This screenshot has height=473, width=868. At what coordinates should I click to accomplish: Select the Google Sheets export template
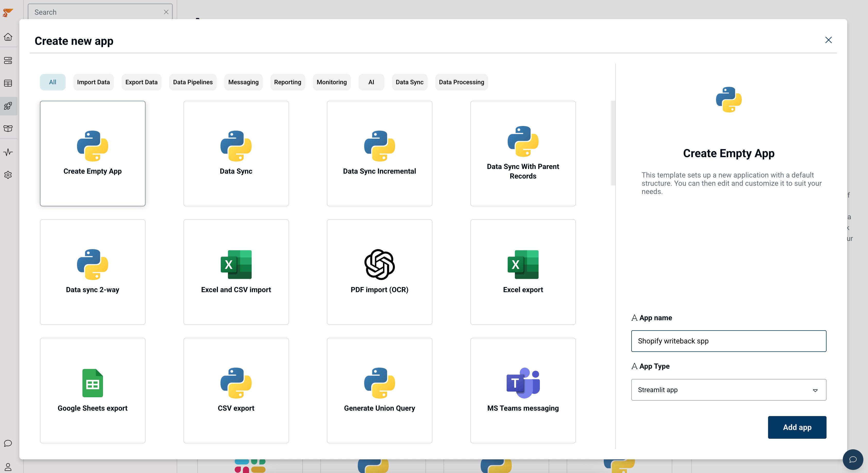(x=93, y=390)
